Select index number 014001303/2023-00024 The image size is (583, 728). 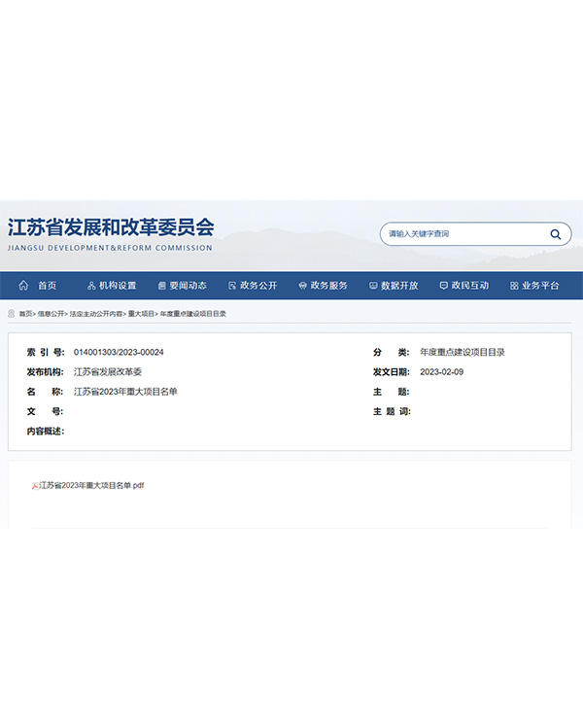pyautogui.click(x=119, y=353)
